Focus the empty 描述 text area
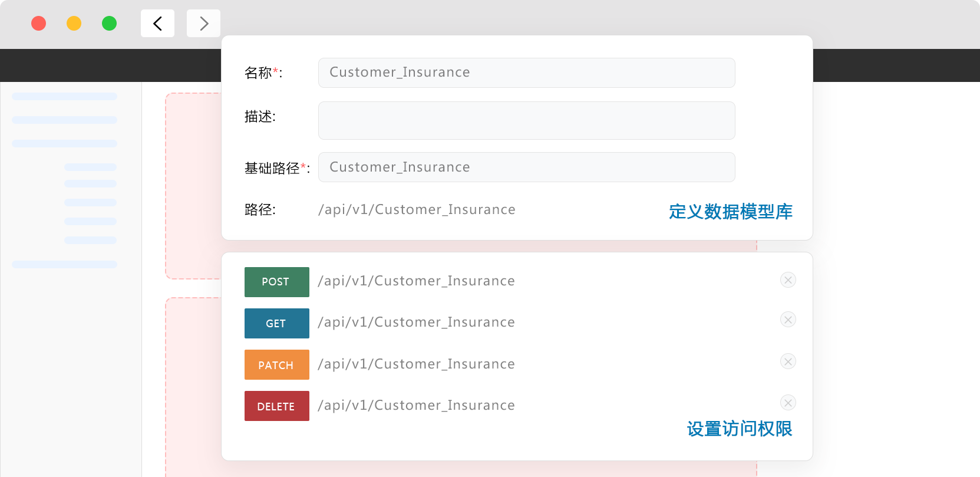 click(527, 120)
